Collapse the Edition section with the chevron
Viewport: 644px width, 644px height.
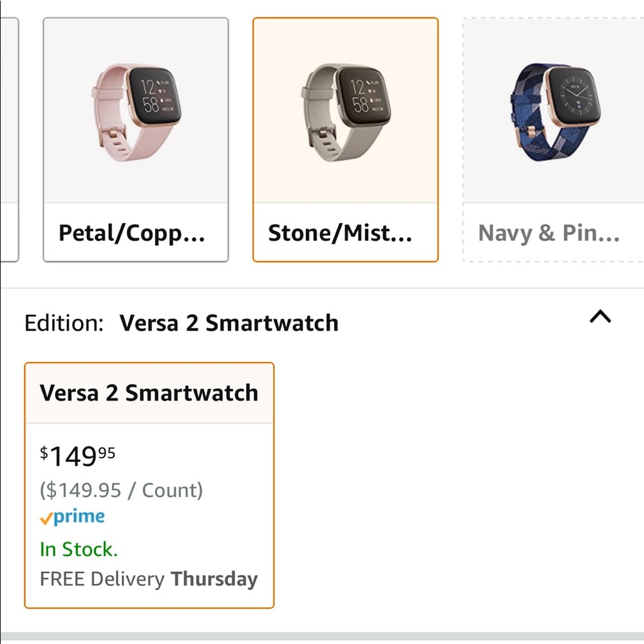click(x=600, y=317)
